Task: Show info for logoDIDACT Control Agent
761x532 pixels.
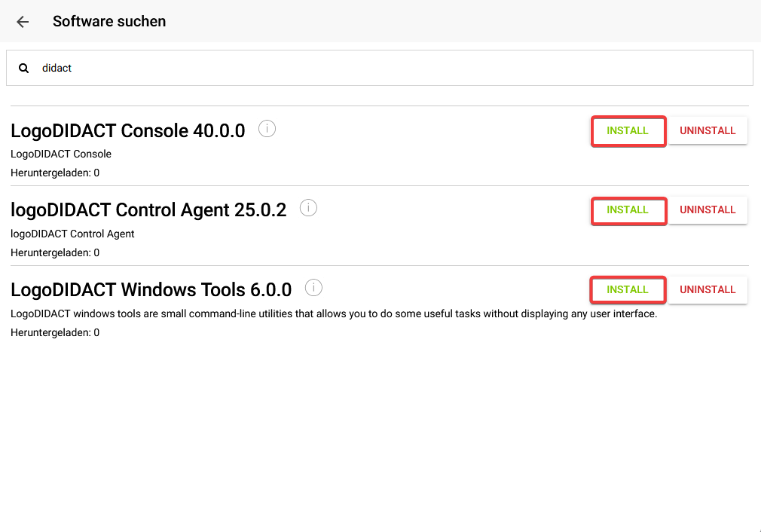Action: (308, 208)
